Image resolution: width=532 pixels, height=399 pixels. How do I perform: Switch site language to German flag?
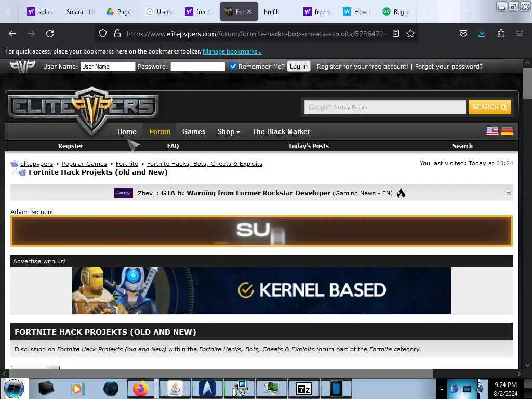[x=507, y=131]
